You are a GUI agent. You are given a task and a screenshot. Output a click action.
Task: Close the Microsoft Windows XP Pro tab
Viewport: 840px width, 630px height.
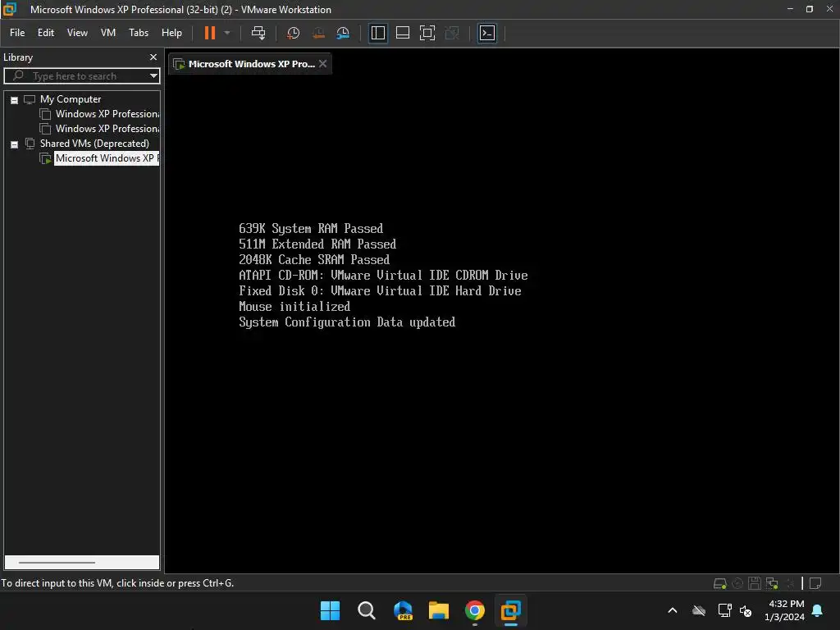(x=322, y=63)
